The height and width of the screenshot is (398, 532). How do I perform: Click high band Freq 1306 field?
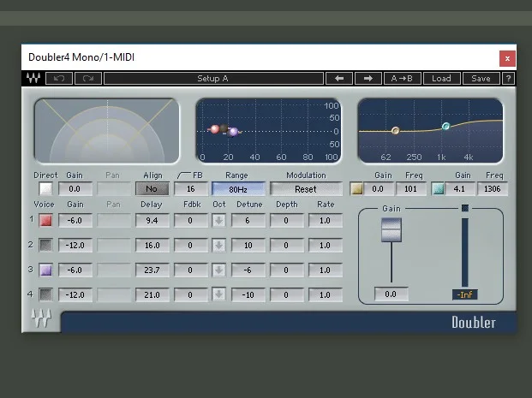pos(493,189)
